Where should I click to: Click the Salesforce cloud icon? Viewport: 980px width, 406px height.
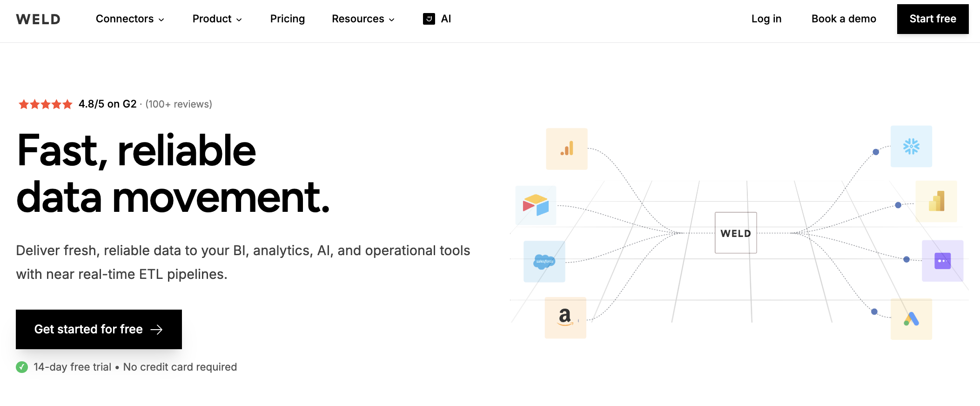coord(544,261)
